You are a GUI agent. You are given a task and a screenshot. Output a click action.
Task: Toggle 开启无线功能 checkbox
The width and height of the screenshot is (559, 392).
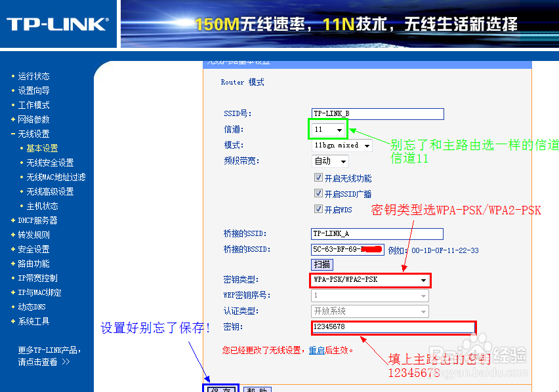click(318, 177)
